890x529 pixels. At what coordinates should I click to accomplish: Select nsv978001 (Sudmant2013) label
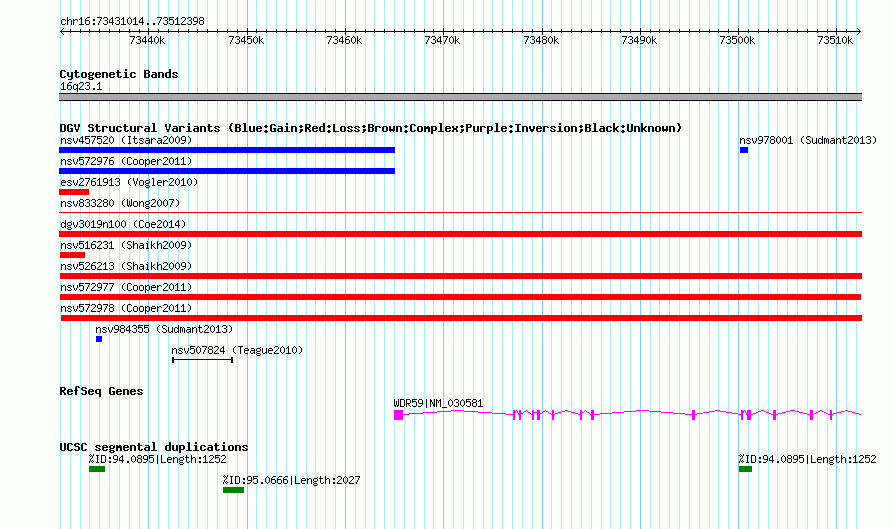pos(808,140)
